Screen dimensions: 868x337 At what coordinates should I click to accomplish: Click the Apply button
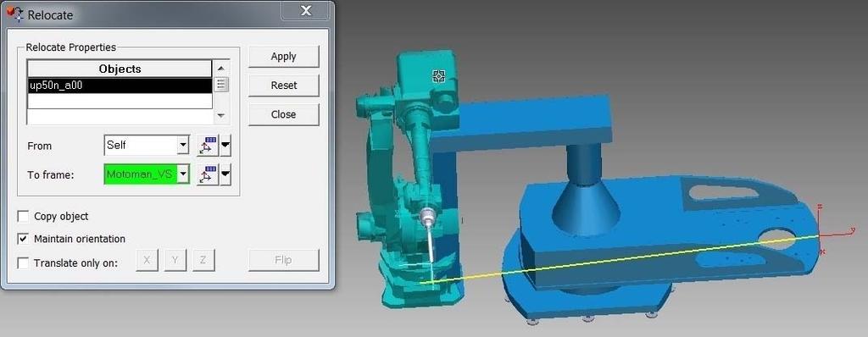click(x=283, y=57)
